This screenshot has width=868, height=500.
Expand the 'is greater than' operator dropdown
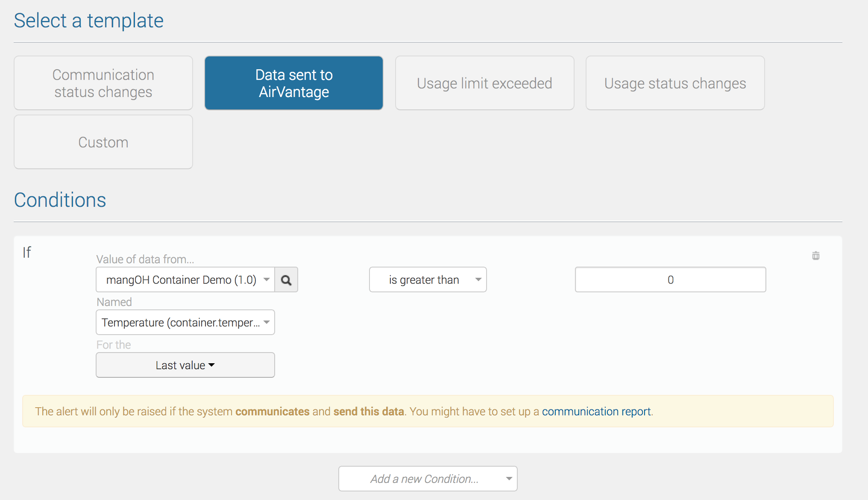point(428,280)
